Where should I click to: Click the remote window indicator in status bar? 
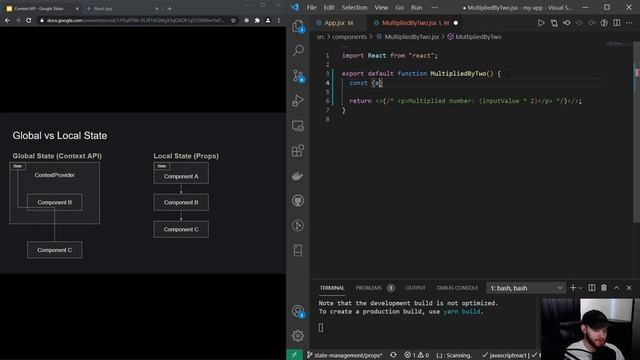pos(294,355)
